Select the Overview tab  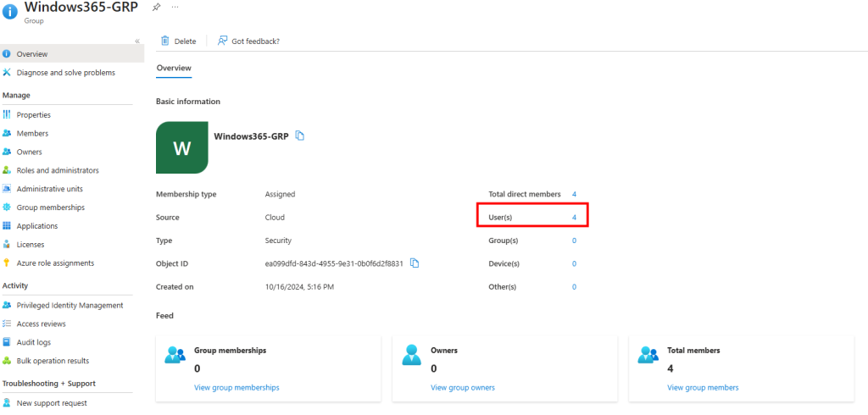pyautogui.click(x=174, y=68)
